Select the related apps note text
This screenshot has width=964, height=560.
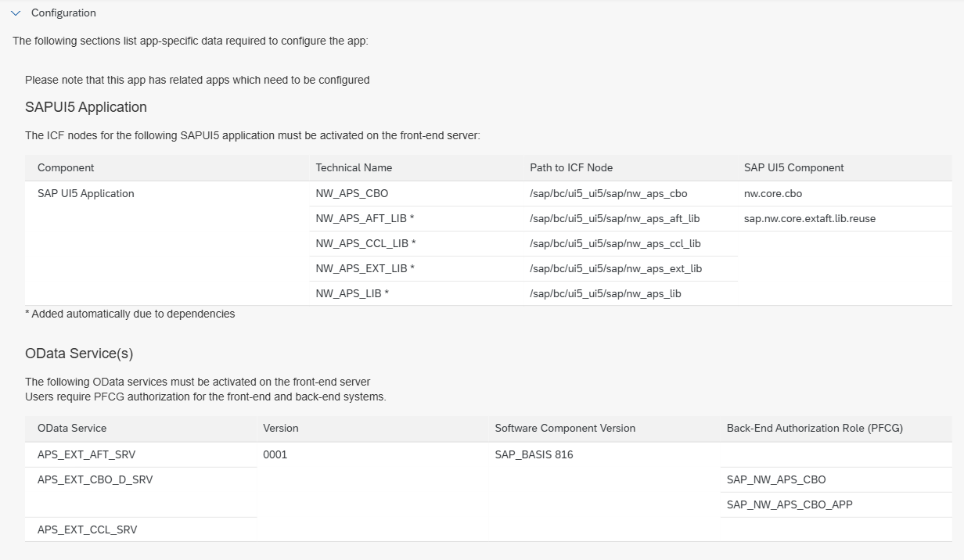(x=197, y=80)
